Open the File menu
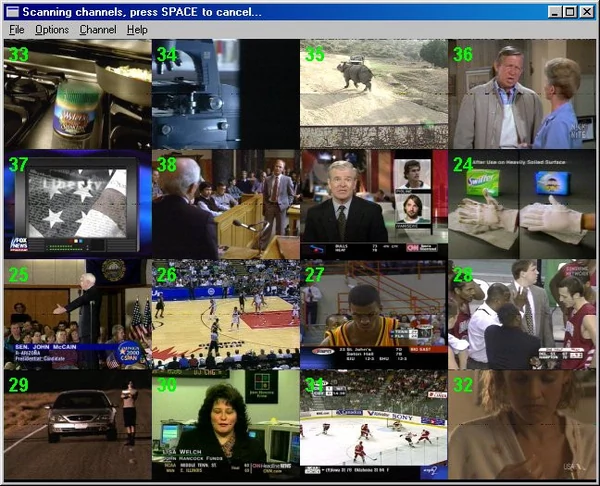600x486 pixels. (x=16, y=29)
